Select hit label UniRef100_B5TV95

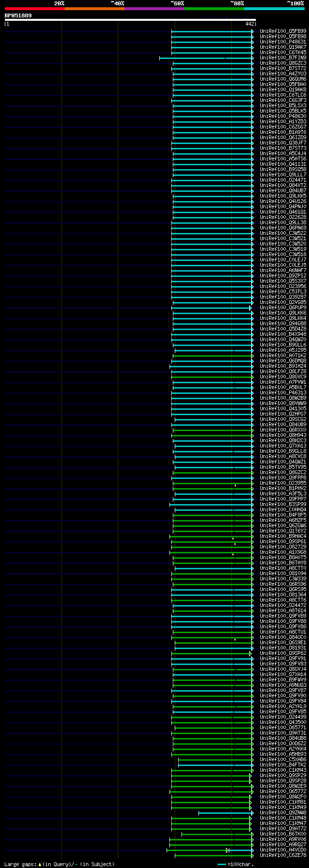click(x=283, y=467)
